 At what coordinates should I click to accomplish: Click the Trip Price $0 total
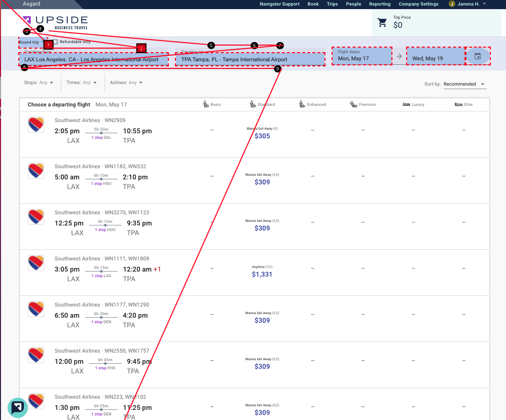click(402, 22)
